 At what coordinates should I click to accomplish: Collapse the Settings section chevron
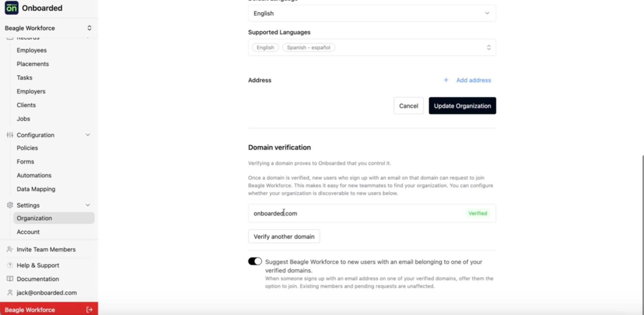[x=88, y=205]
